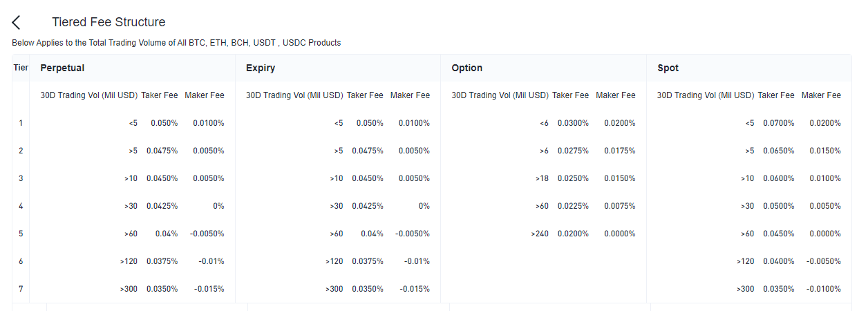Click Perpetual tier 4 maker fee 0%

pos(218,206)
